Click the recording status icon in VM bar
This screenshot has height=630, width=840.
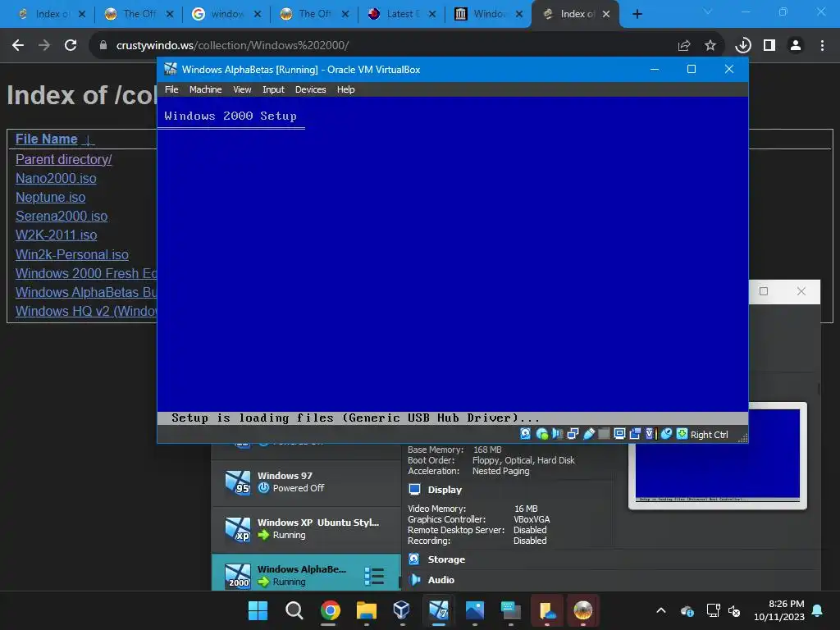click(x=635, y=434)
